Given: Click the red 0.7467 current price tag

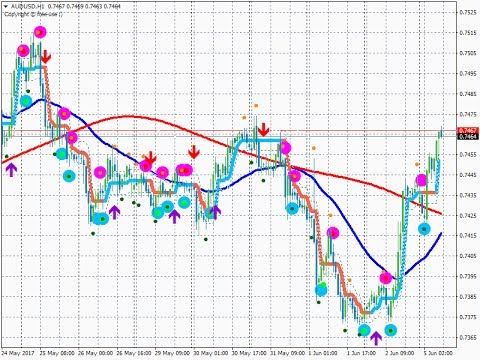Looking at the screenshot, I should tap(468, 130).
